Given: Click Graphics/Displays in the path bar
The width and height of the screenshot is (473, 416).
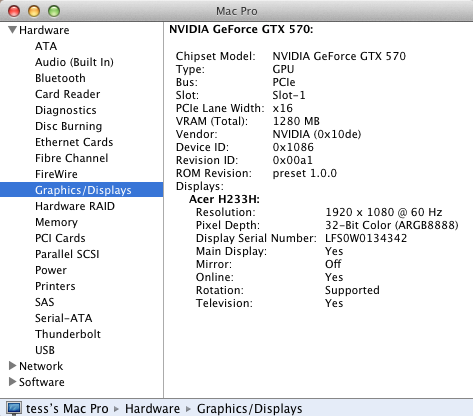Looking at the screenshot, I should coord(250,409).
